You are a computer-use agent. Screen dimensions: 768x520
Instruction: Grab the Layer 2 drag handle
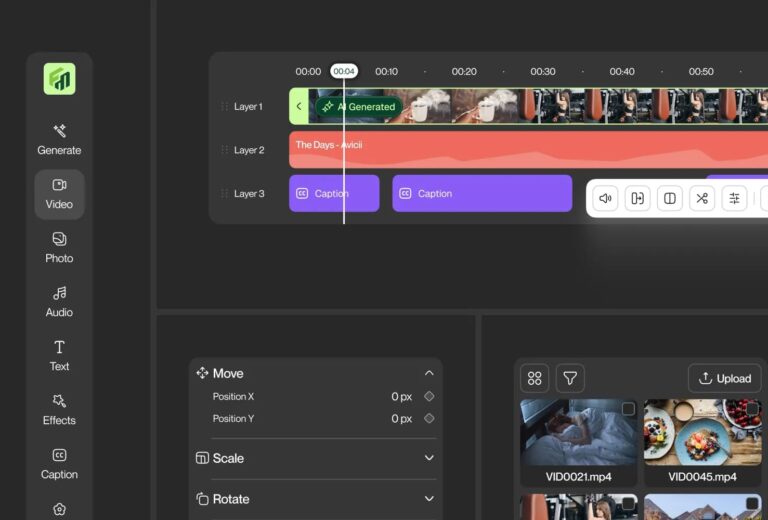[x=224, y=150]
